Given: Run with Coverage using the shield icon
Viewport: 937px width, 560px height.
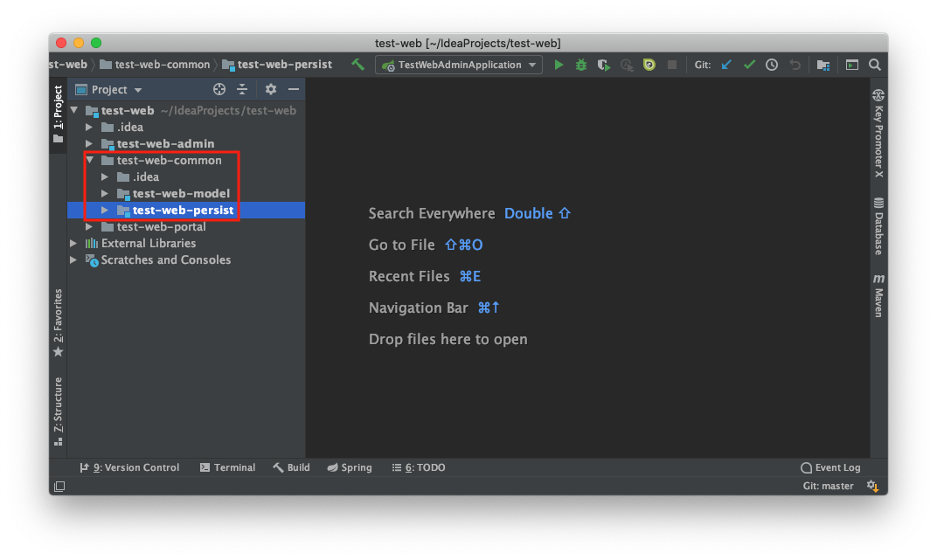Looking at the screenshot, I should pyautogui.click(x=604, y=65).
